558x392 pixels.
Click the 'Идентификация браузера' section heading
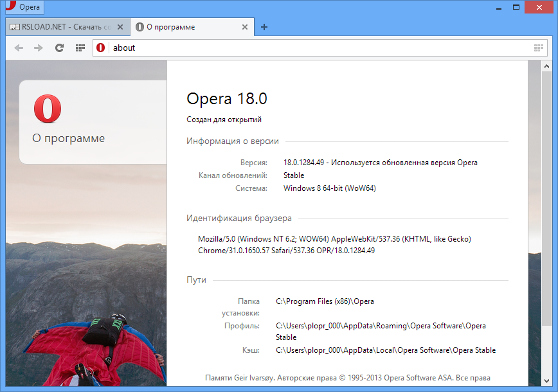click(x=239, y=218)
